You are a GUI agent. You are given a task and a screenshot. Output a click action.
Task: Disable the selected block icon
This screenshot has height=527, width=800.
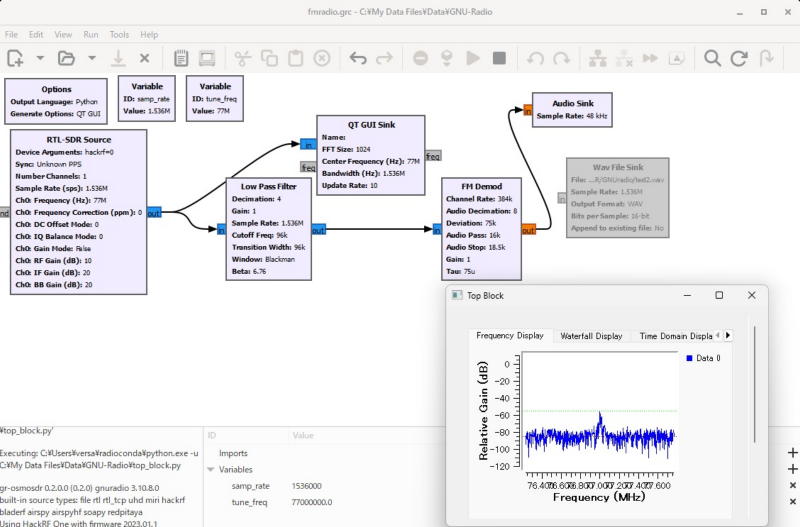pos(624,58)
